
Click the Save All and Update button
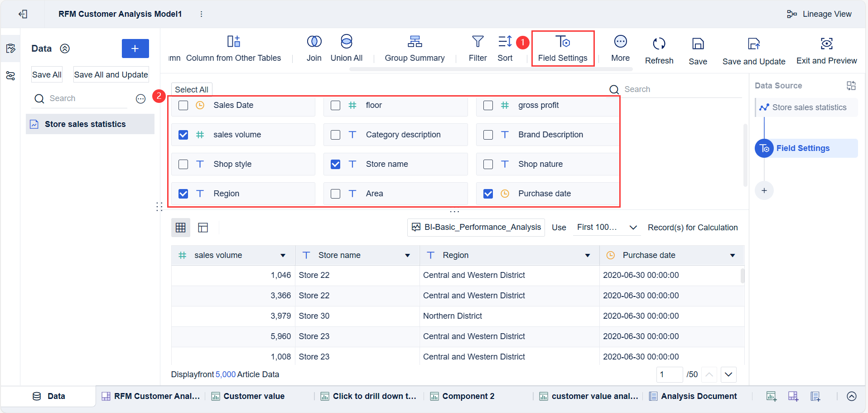111,74
